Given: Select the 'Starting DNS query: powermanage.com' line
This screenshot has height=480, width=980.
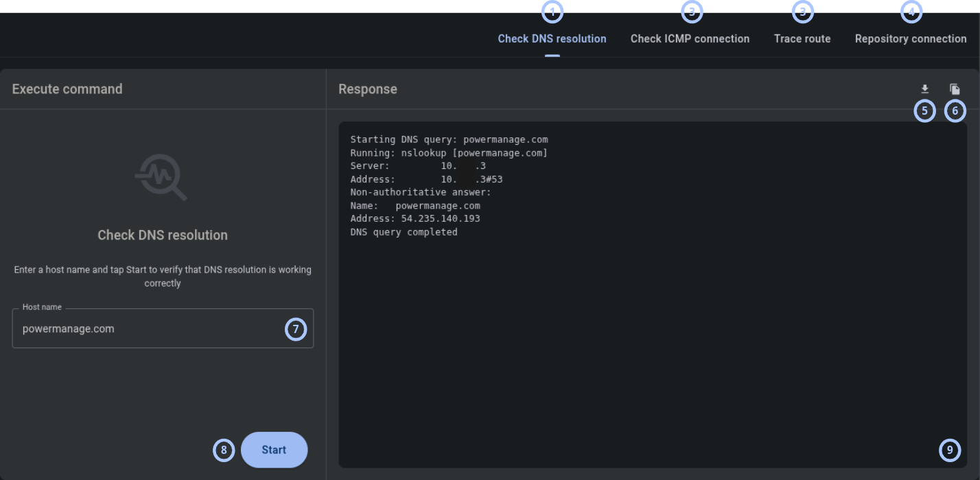Looking at the screenshot, I should tap(449, 139).
